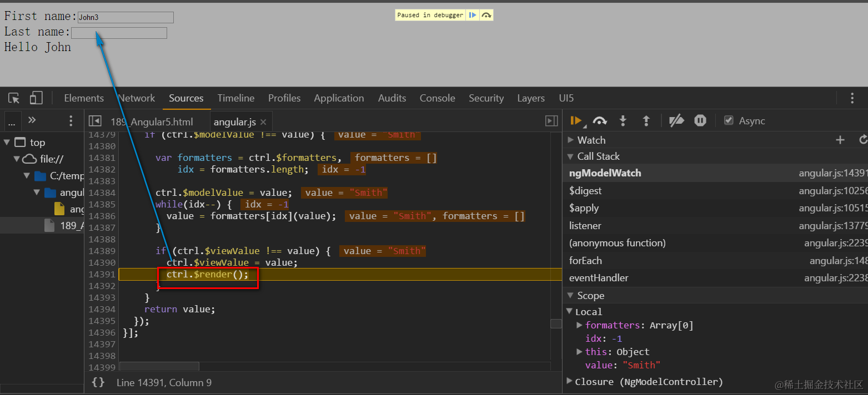Step into the next function call
Image resolution: width=868 pixels, height=395 pixels.
point(623,120)
